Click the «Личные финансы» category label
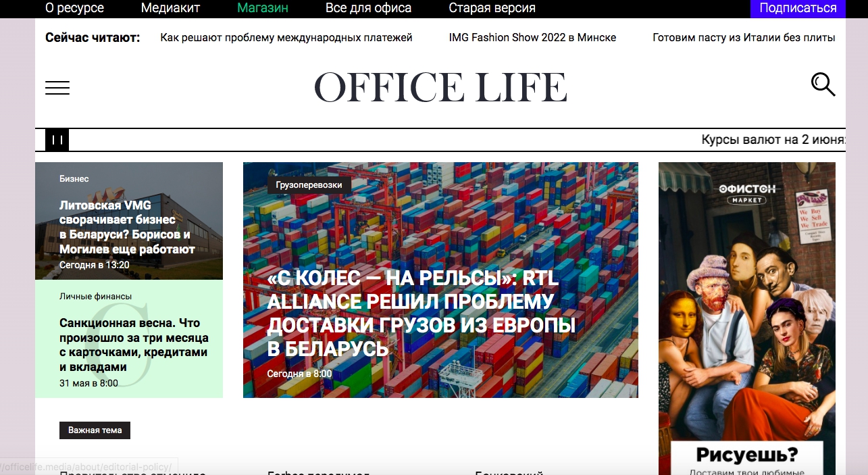 coord(95,297)
